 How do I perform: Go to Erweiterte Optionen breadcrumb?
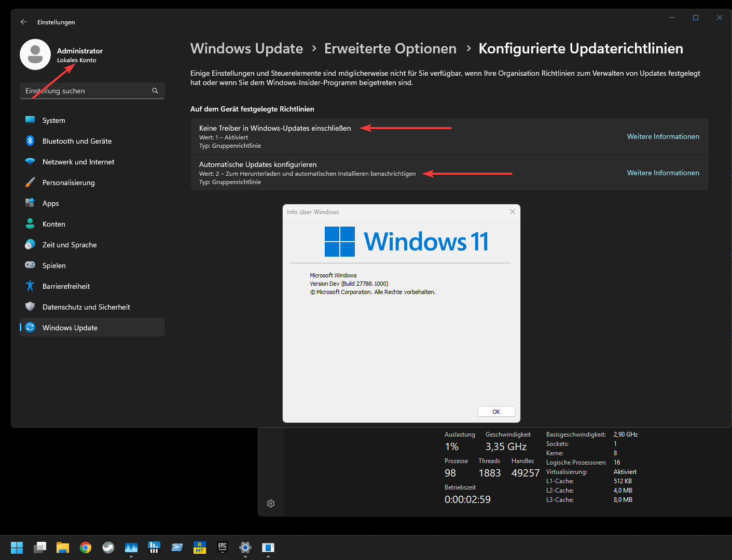[x=390, y=48]
